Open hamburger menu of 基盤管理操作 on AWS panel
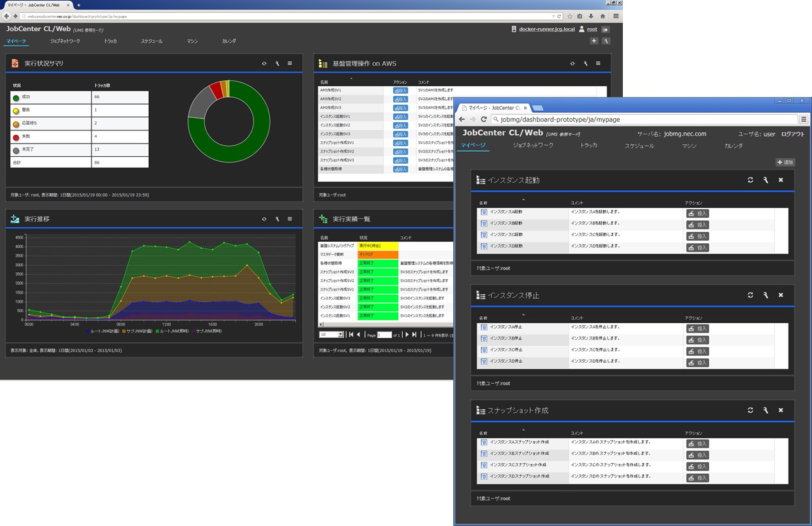The width and height of the screenshot is (812, 526). point(598,64)
